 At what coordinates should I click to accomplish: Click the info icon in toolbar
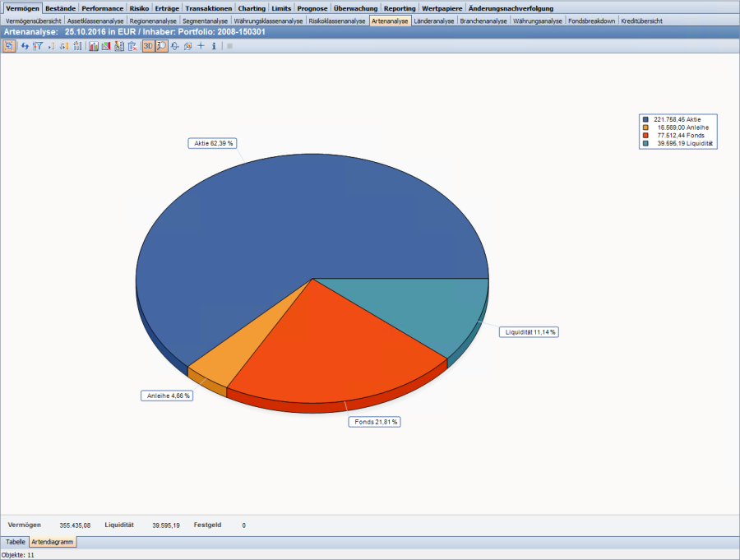click(x=214, y=46)
